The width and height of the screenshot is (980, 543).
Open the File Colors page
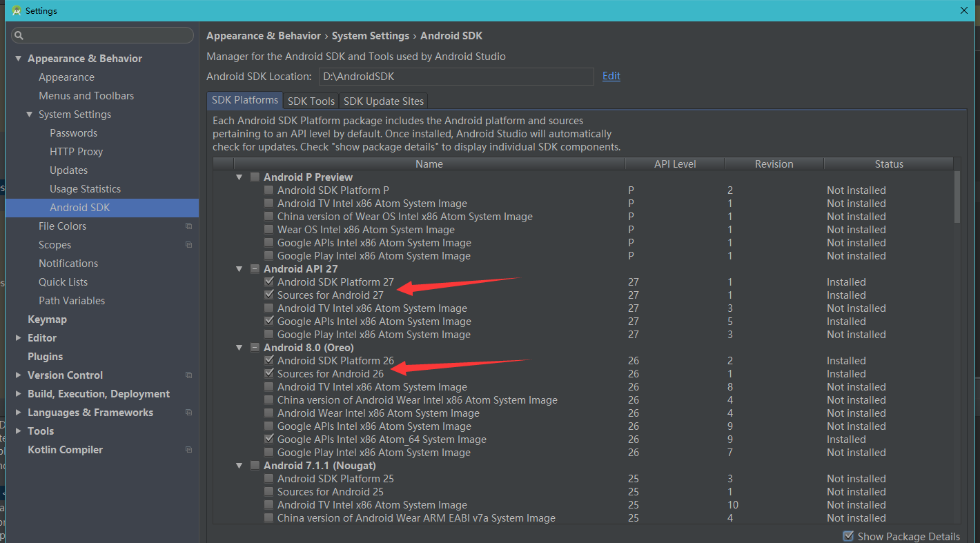click(62, 226)
